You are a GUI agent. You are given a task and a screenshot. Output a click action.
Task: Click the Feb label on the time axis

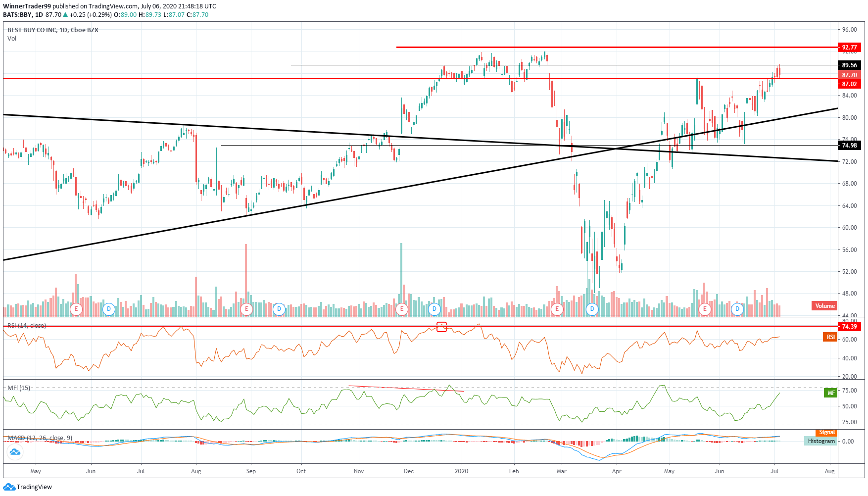point(514,471)
